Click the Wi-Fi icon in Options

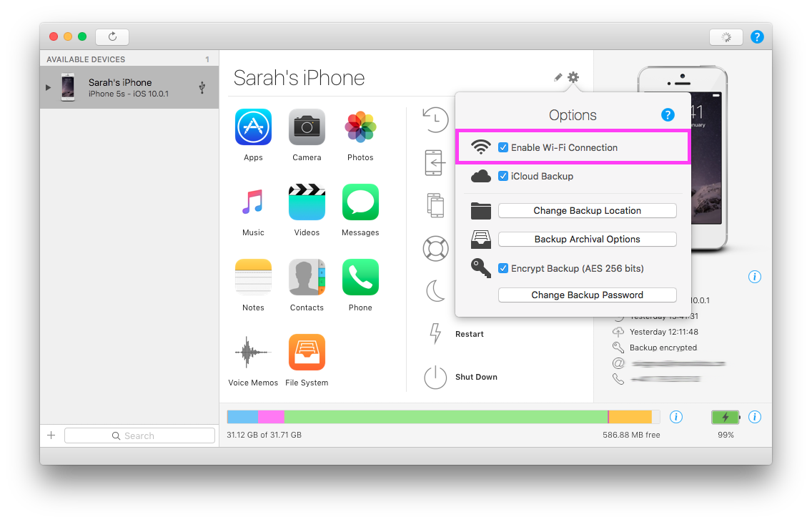481,147
